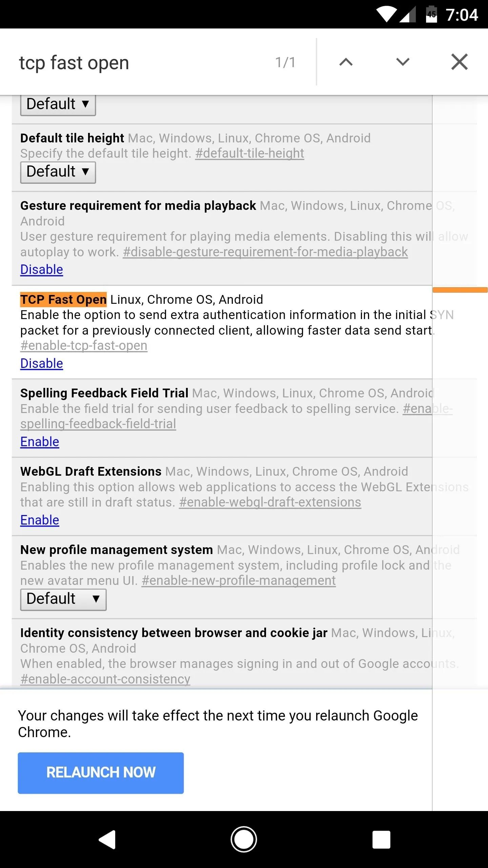488x868 pixels.
Task: Tap the Wi-Fi signal icon in the status bar
Action: [x=387, y=15]
